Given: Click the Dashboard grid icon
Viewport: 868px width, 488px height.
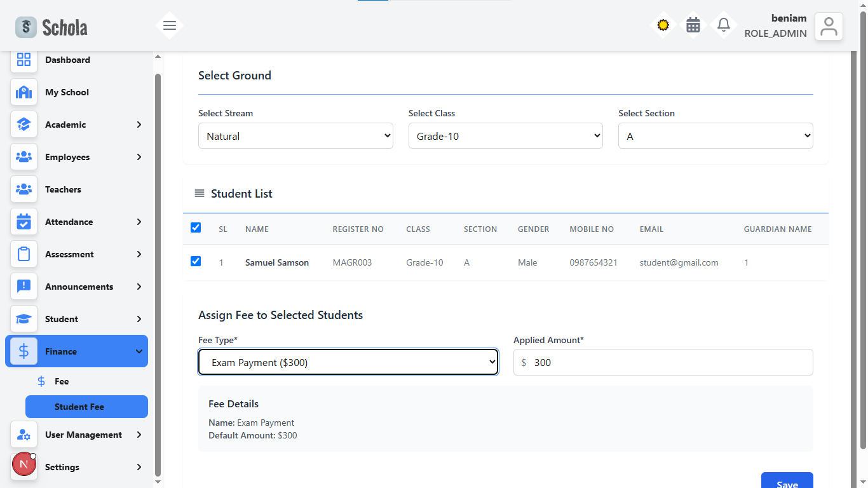Looking at the screenshot, I should (x=24, y=60).
